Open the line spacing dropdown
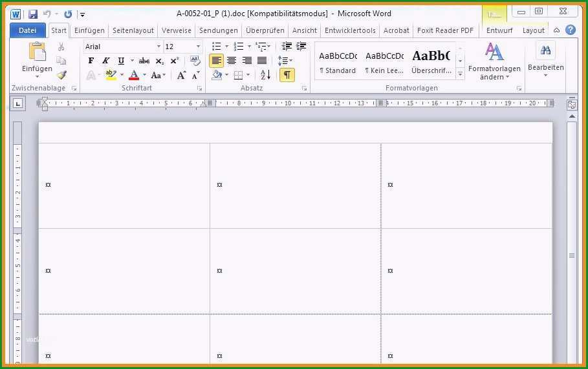588x369 pixels. pyautogui.click(x=285, y=61)
